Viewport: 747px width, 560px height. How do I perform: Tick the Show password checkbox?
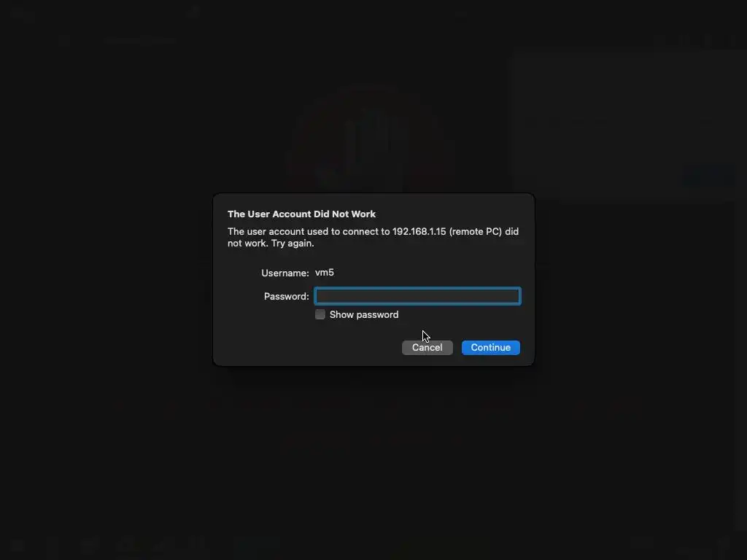point(320,314)
